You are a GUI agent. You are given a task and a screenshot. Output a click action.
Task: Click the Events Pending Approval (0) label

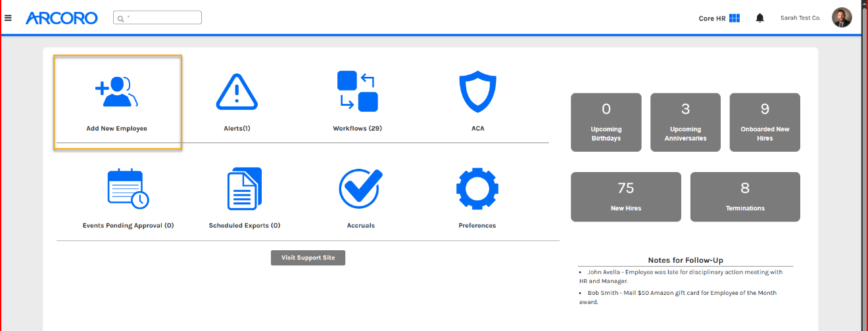click(x=128, y=225)
